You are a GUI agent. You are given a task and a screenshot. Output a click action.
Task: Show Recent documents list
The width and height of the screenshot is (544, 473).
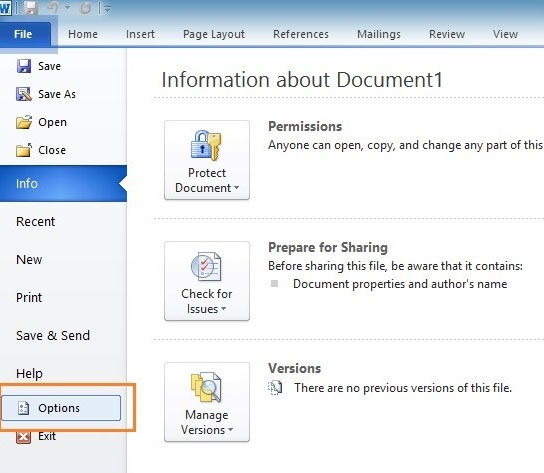(35, 221)
